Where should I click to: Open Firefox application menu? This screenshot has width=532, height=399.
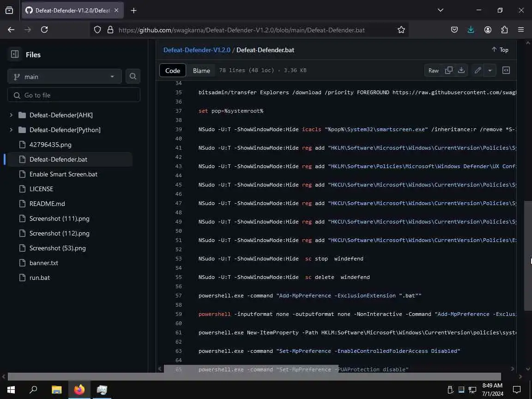(x=521, y=30)
